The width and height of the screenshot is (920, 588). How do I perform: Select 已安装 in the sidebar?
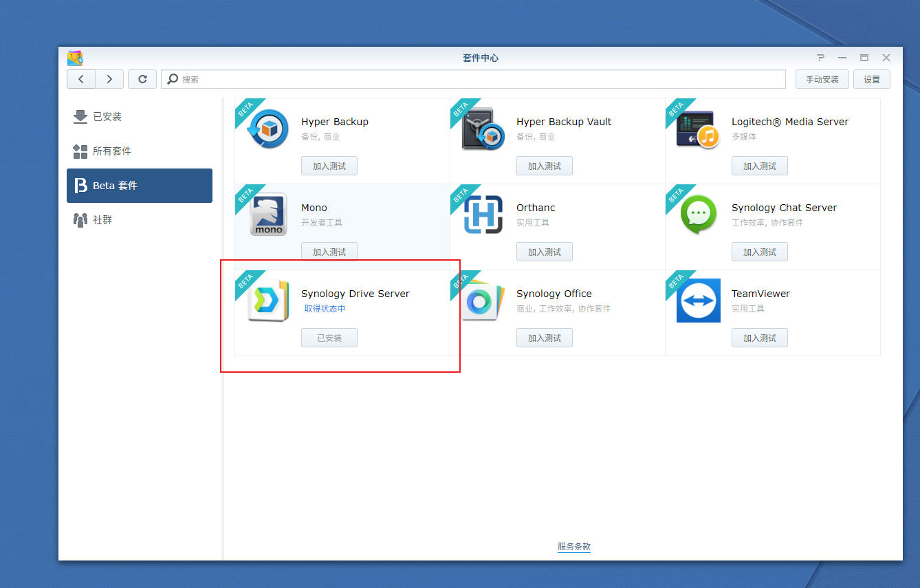(x=140, y=117)
